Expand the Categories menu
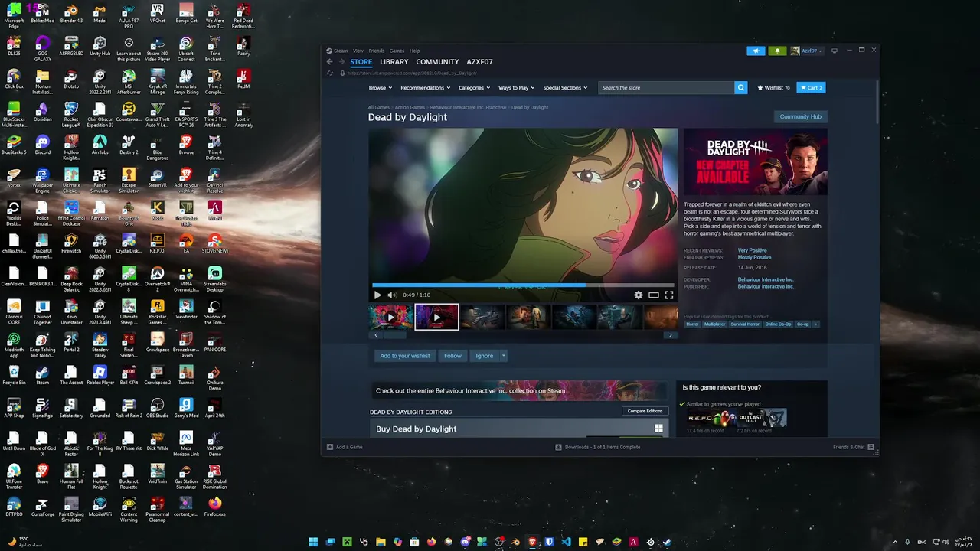 tap(474, 88)
